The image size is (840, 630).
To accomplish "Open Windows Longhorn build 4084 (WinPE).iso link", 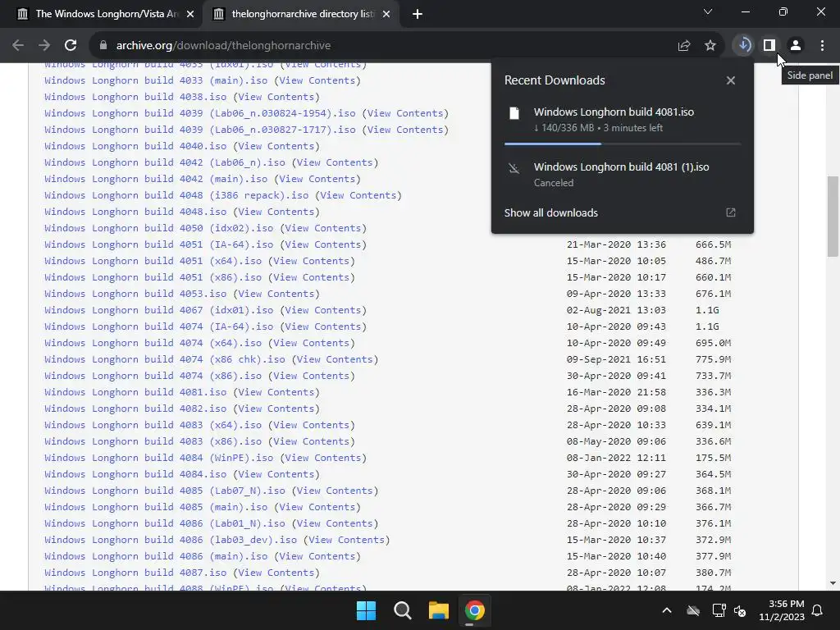I will click(159, 458).
